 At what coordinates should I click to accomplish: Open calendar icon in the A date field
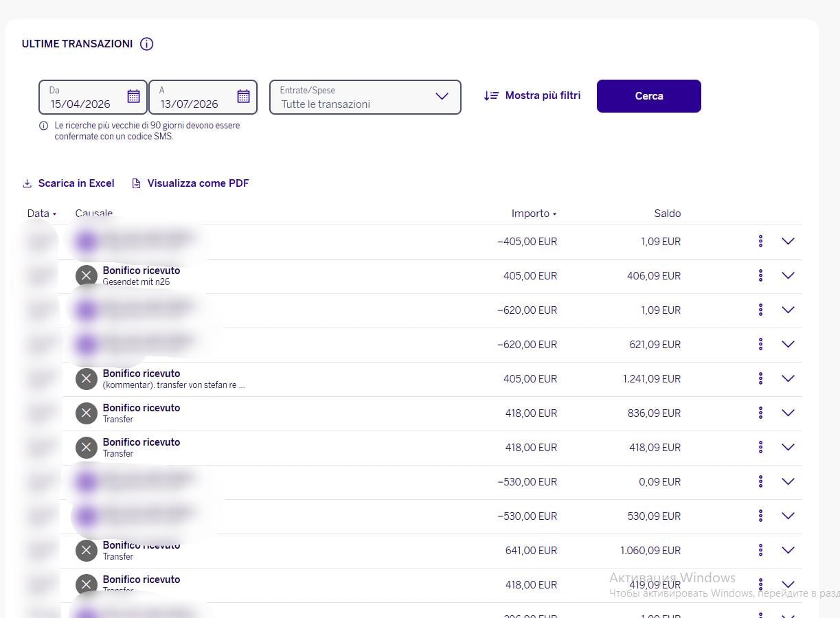click(x=243, y=96)
